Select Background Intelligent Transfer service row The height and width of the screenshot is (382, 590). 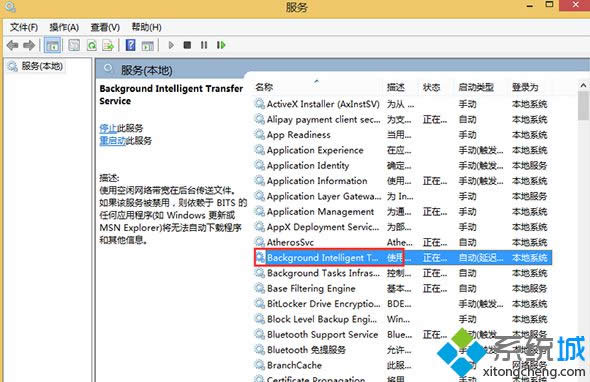(403, 258)
